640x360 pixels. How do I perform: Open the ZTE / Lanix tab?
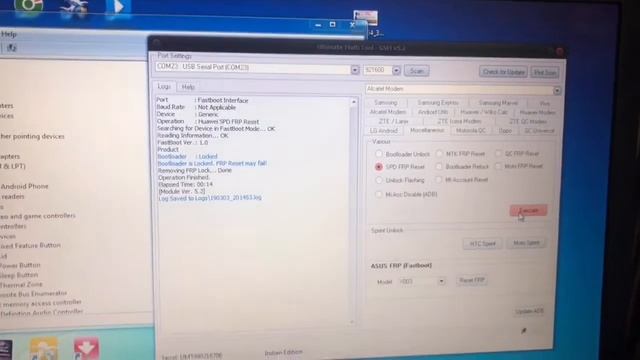coord(393,121)
